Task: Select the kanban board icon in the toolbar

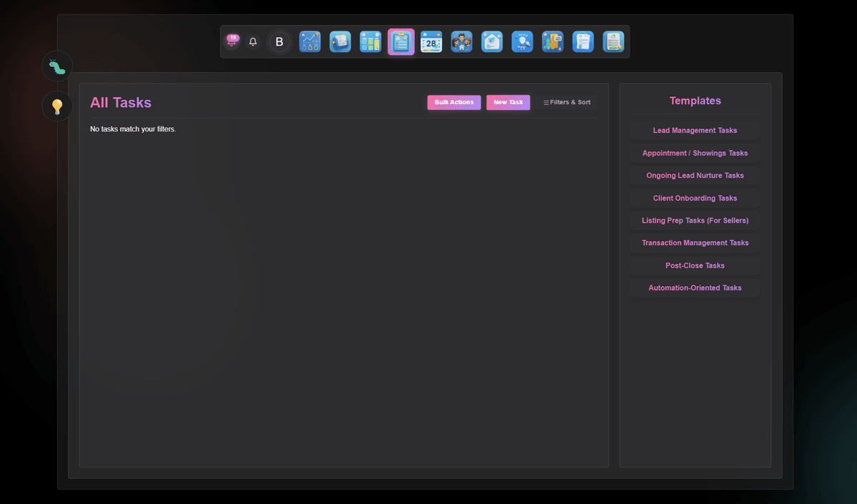Action: click(x=371, y=41)
